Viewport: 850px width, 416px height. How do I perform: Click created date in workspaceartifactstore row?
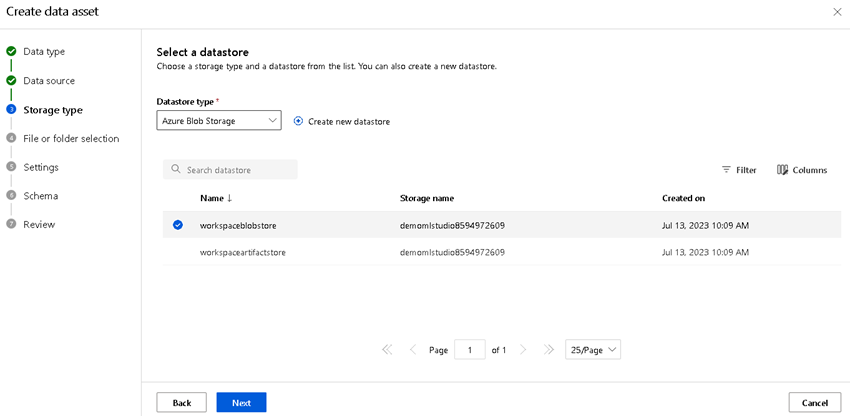pos(706,253)
